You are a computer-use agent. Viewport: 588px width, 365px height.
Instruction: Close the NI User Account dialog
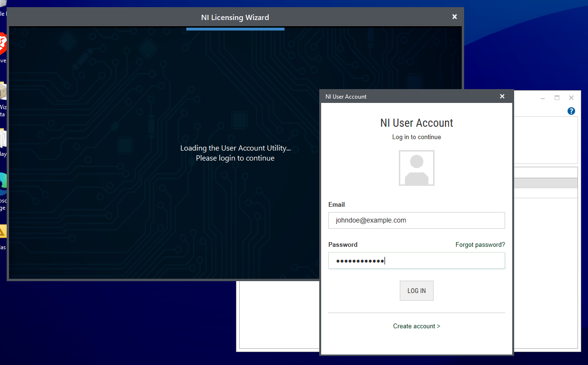click(x=502, y=96)
